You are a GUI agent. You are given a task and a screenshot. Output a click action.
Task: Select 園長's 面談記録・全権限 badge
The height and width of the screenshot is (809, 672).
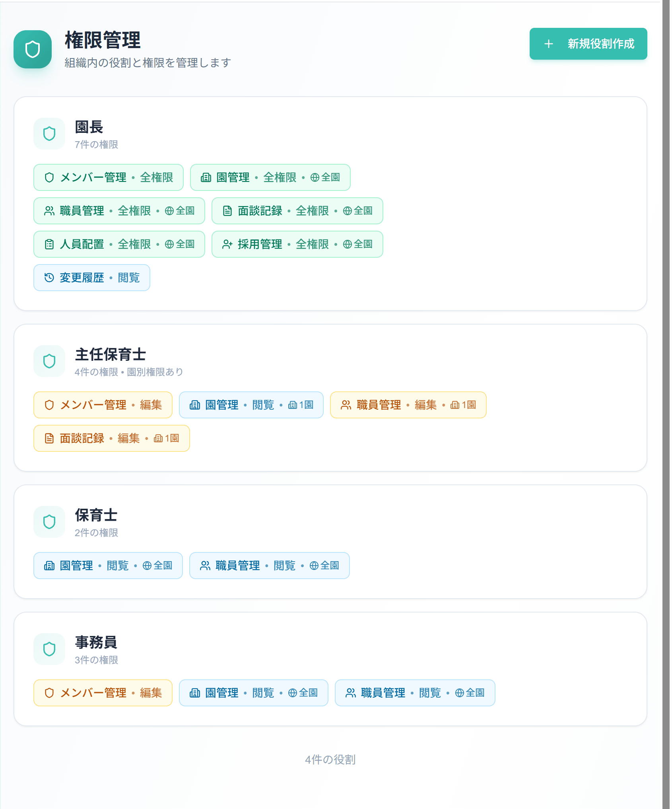(297, 211)
